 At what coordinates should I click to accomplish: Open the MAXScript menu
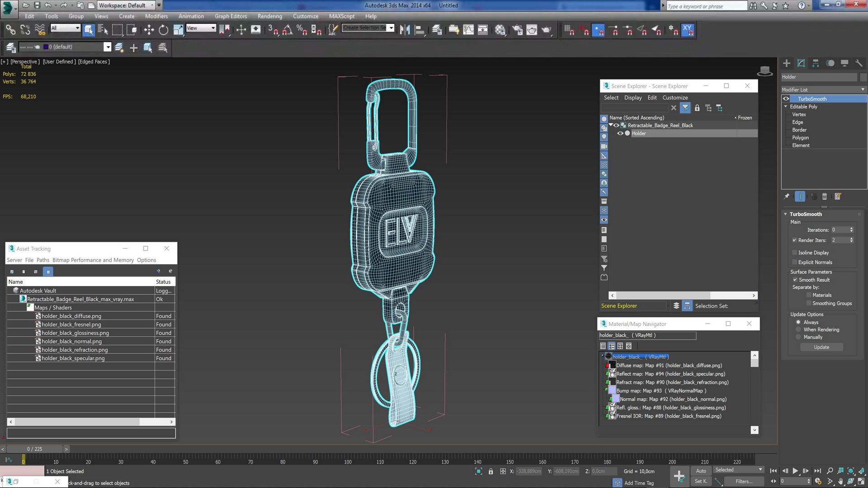[x=342, y=16]
